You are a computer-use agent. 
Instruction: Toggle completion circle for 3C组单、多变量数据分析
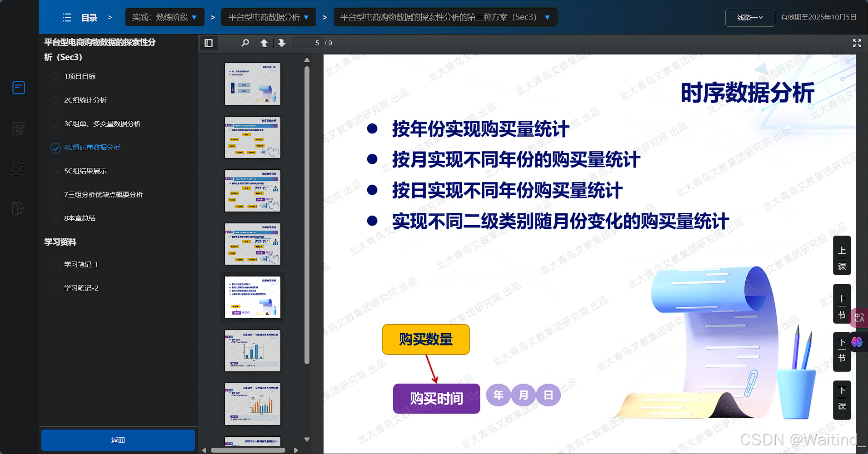[x=55, y=124]
